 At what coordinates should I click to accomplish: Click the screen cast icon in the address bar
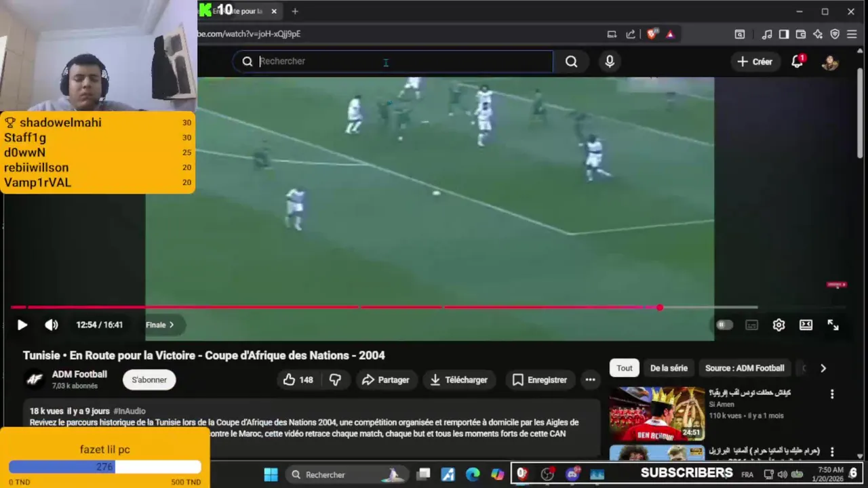[x=612, y=35]
